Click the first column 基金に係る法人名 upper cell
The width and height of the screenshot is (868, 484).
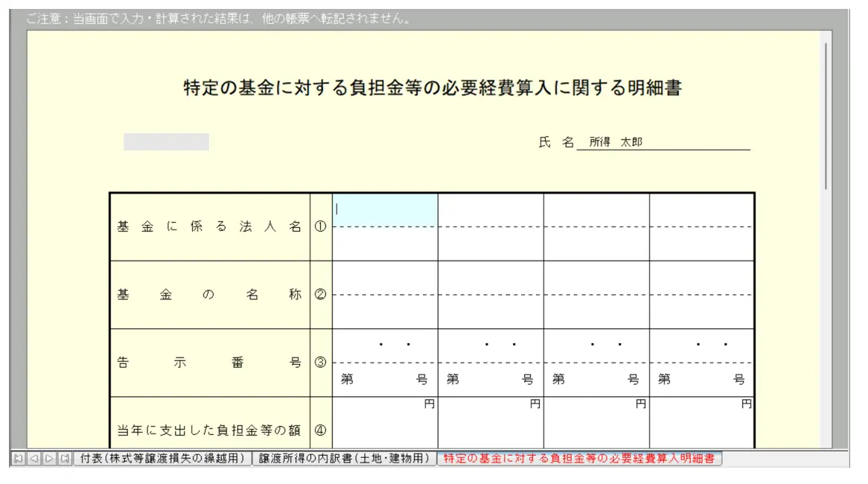point(385,209)
